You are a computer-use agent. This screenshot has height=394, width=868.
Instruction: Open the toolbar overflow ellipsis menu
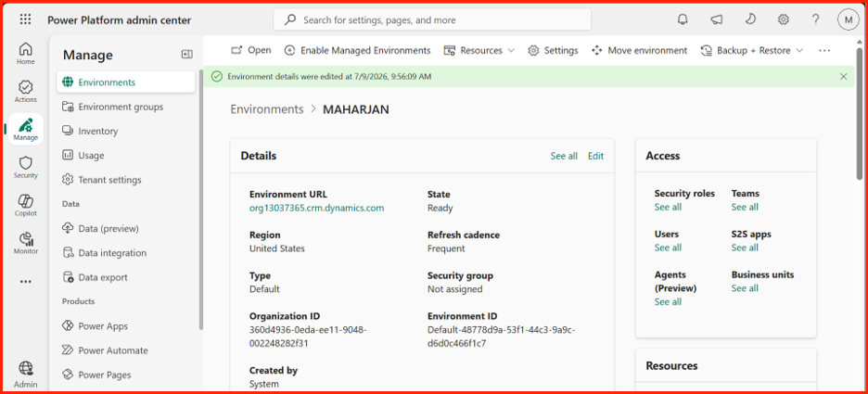(x=824, y=50)
